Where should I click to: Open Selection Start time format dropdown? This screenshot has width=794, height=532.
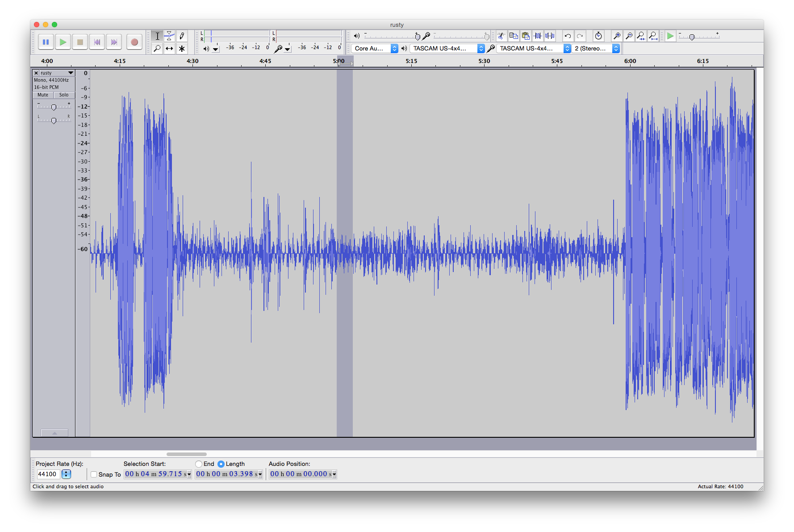(x=189, y=474)
